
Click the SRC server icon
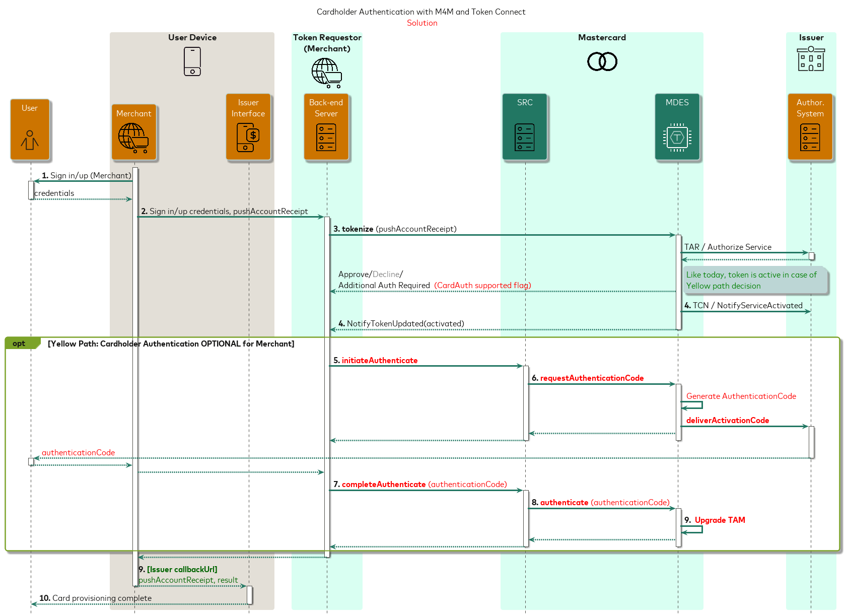click(x=524, y=137)
